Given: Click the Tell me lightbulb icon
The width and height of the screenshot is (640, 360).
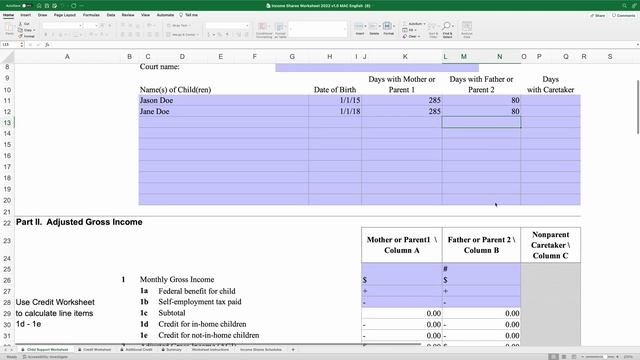Looking at the screenshot, I should point(181,15).
